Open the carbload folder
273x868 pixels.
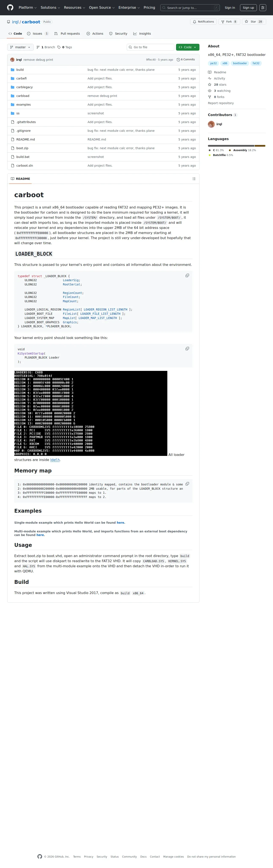(x=23, y=96)
